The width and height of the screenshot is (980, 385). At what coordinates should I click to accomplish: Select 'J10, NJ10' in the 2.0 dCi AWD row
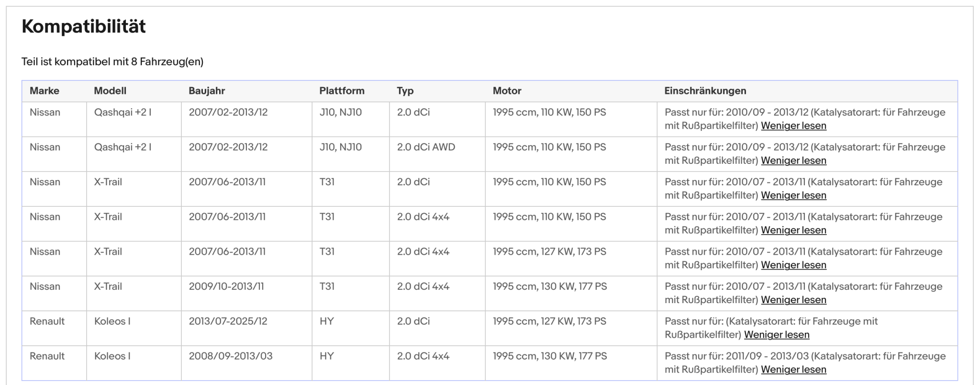[341, 147]
